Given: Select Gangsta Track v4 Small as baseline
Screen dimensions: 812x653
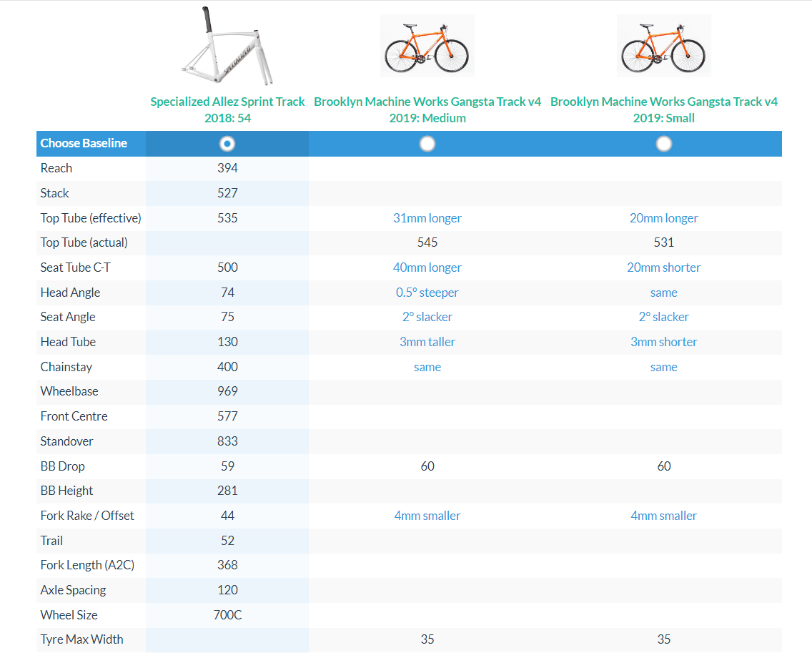Looking at the screenshot, I should 664,144.
